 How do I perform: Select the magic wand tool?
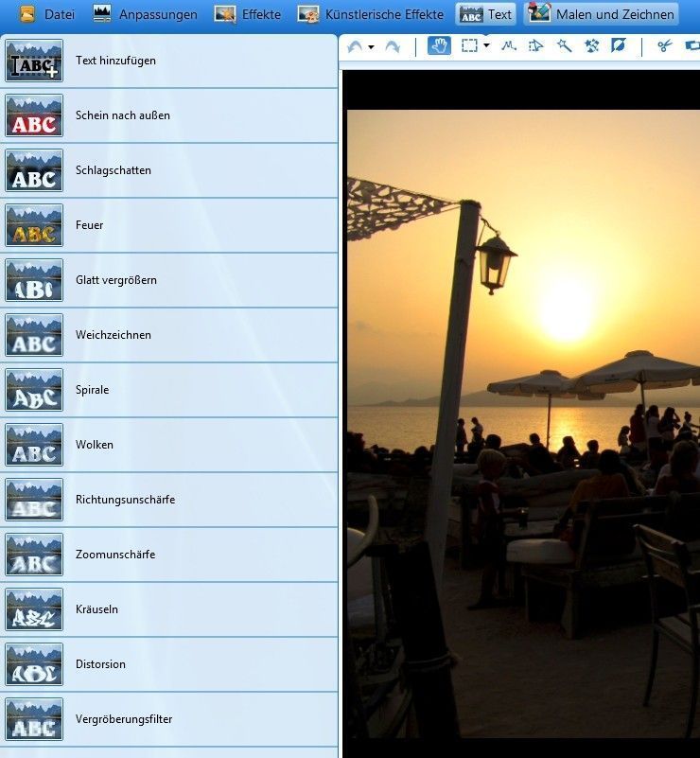565,45
